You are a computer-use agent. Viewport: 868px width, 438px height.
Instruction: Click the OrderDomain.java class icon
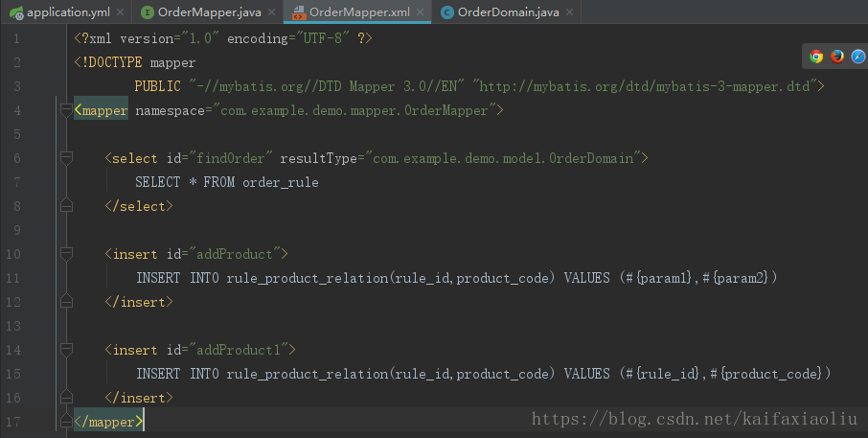click(446, 12)
